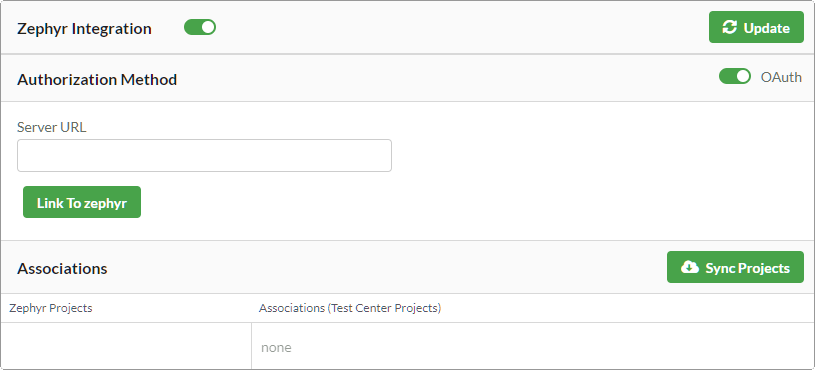Select the Associations (Test Center Projects) column header
Image resolution: width=815 pixels, height=370 pixels.
tap(350, 308)
